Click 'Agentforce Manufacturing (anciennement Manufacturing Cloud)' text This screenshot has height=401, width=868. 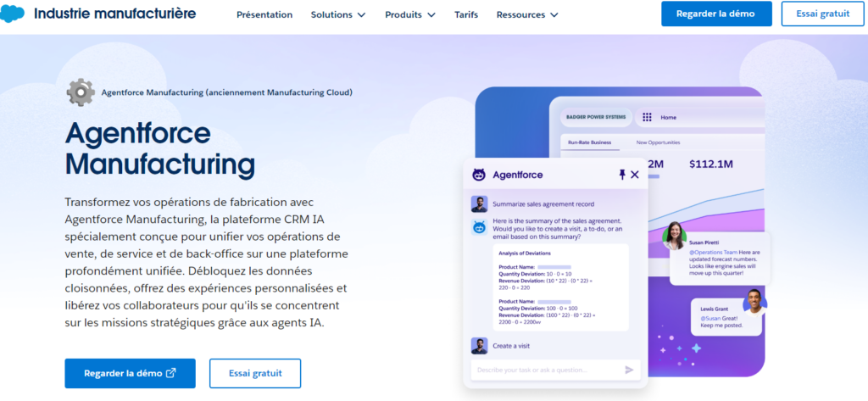(227, 92)
